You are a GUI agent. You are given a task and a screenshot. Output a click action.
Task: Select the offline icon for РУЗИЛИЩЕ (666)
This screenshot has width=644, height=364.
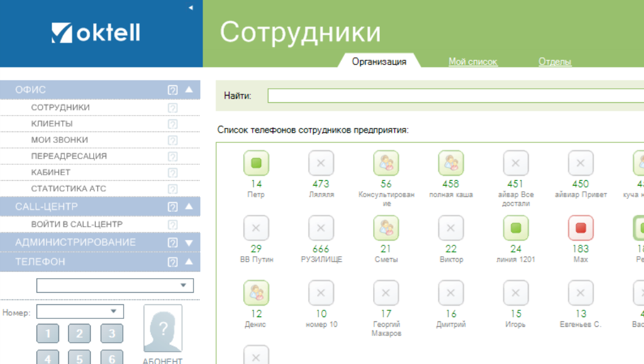click(x=321, y=228)
